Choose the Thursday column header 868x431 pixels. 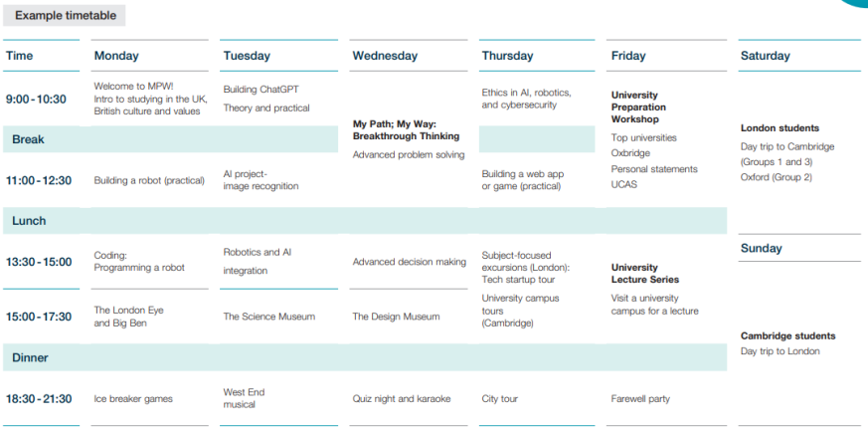(x=507, y=56)
